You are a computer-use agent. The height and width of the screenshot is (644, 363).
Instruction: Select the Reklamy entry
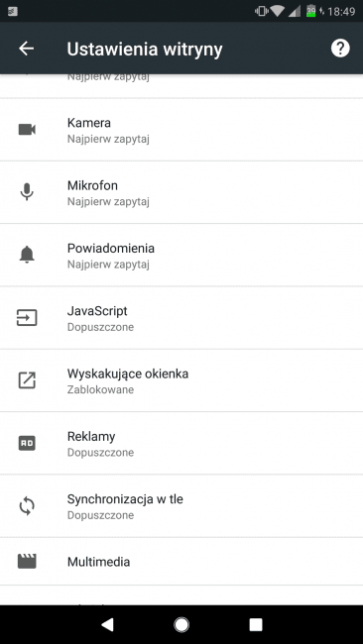pos(181,443)
